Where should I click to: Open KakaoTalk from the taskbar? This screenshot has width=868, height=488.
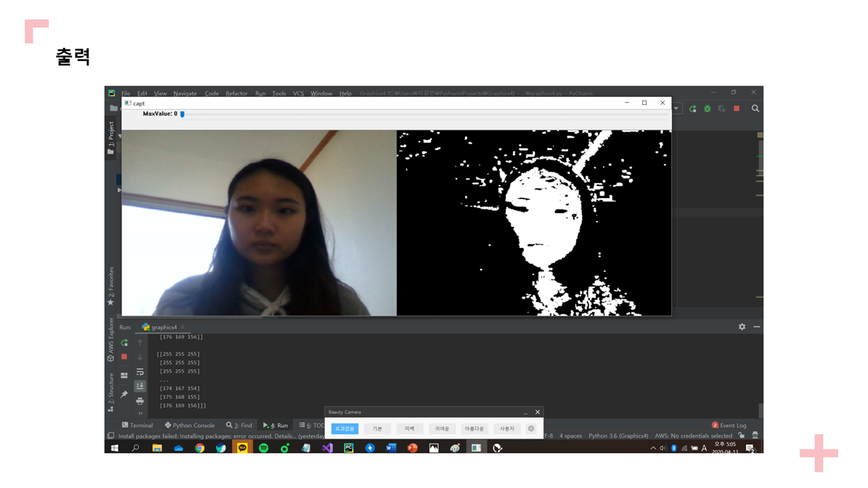coord(242,448)
